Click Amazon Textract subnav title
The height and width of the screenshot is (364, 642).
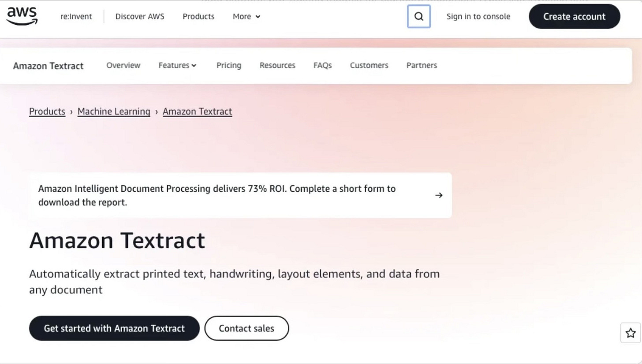tap(49, 66)
